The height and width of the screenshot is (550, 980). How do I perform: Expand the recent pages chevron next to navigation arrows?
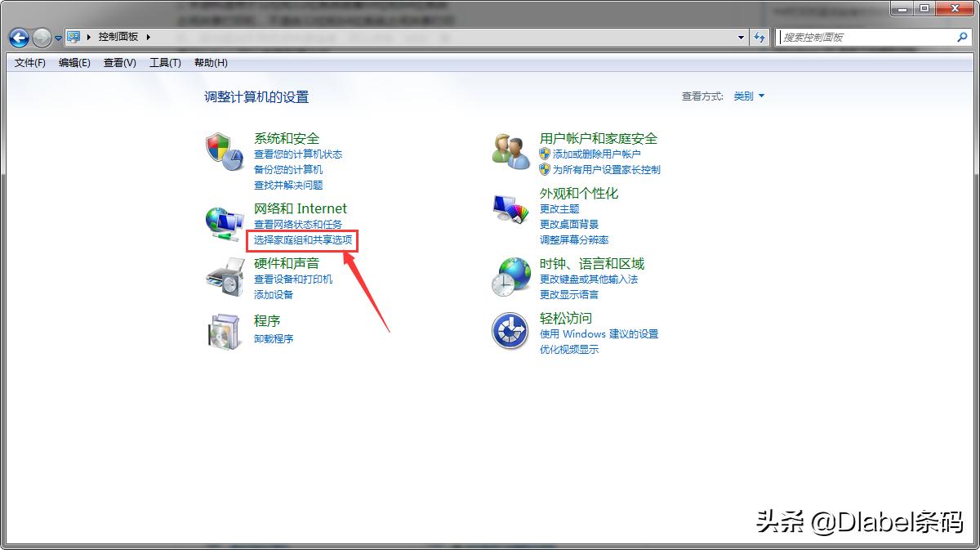[57, 38]
